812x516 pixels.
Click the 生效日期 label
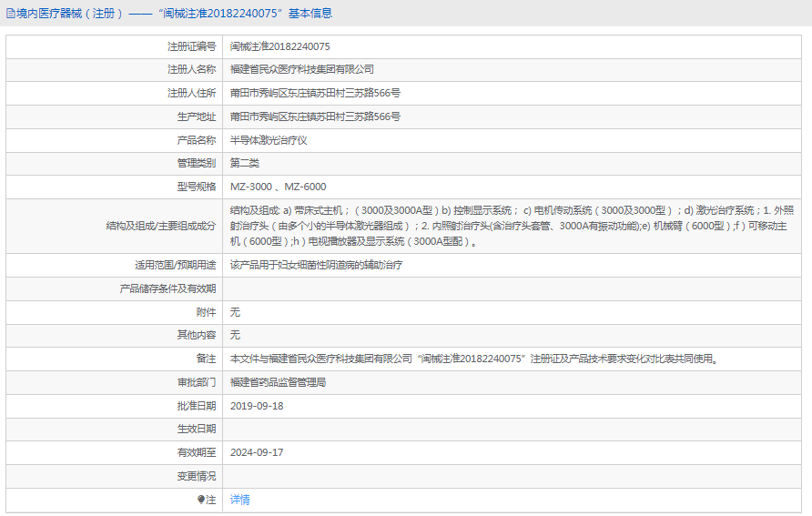pyautogui.click(x=197, y=429)
